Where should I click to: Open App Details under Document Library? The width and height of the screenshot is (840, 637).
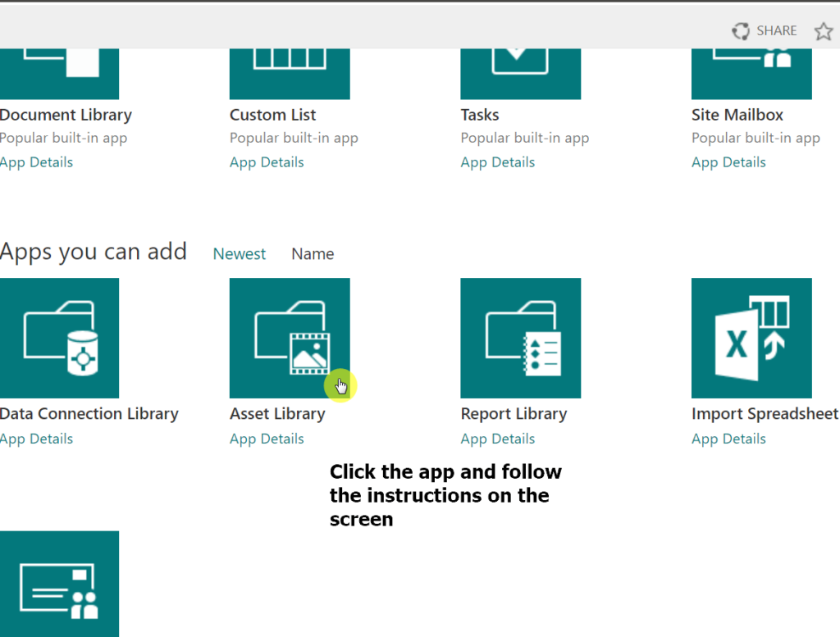click(x=36, y=162)
